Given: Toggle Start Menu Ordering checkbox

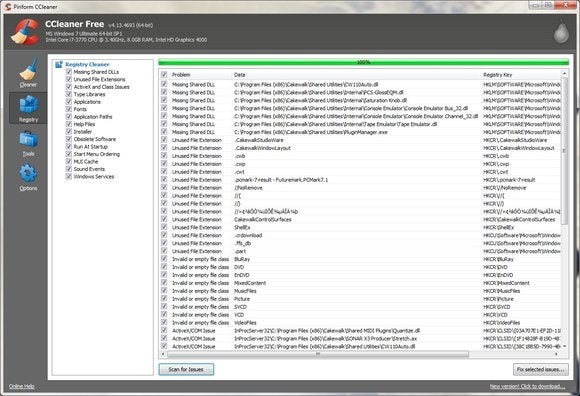Looking at the screenshot, I should tap(68, 154).
